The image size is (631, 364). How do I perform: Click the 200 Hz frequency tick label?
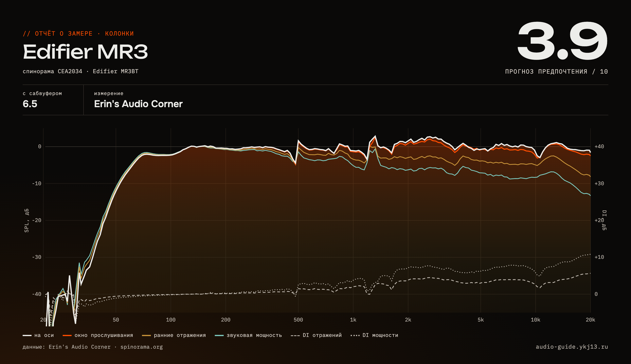(x=226, y=320)
